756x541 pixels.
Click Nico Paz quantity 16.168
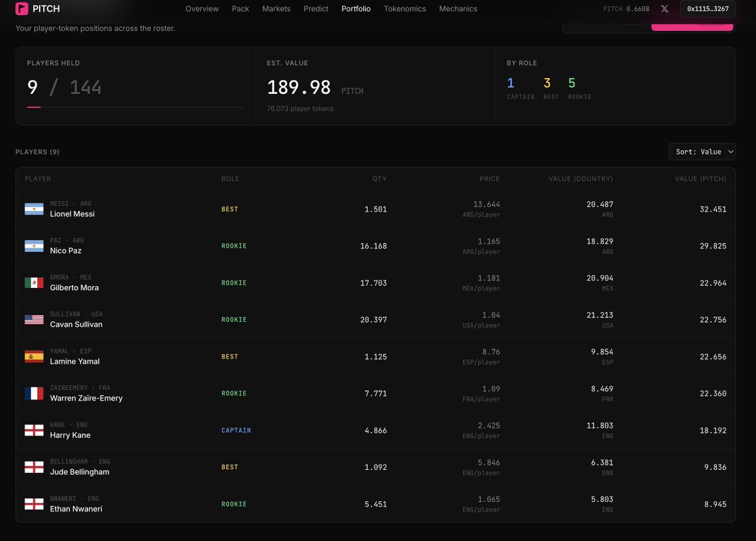(x=374, y=246)
